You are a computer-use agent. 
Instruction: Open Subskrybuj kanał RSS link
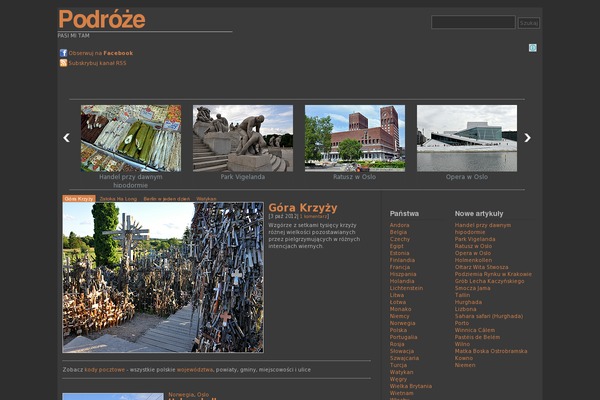[97, 63]
